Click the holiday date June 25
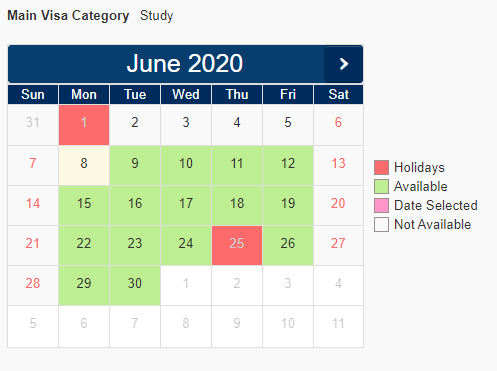497x371 pixels. tap(237, 245)
